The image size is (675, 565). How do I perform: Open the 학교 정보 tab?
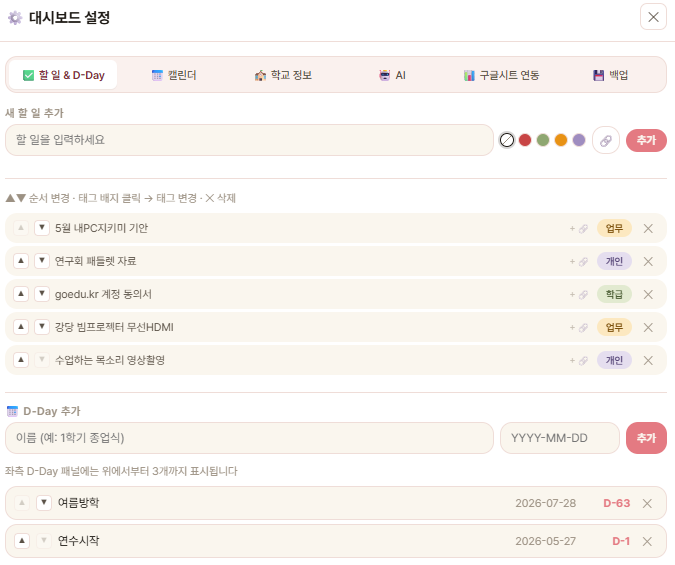tap(283, 75)
